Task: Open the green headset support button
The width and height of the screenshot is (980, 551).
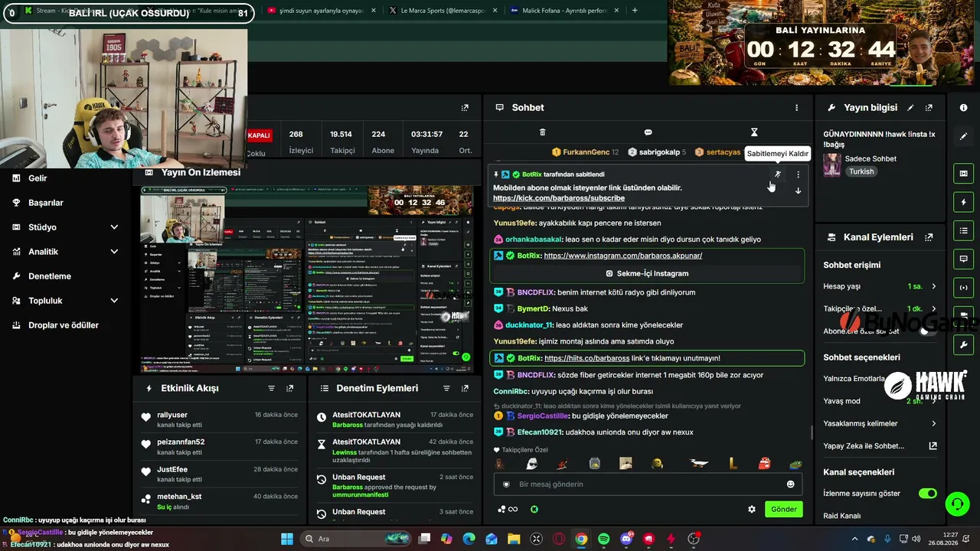Action: click(958, 504)
